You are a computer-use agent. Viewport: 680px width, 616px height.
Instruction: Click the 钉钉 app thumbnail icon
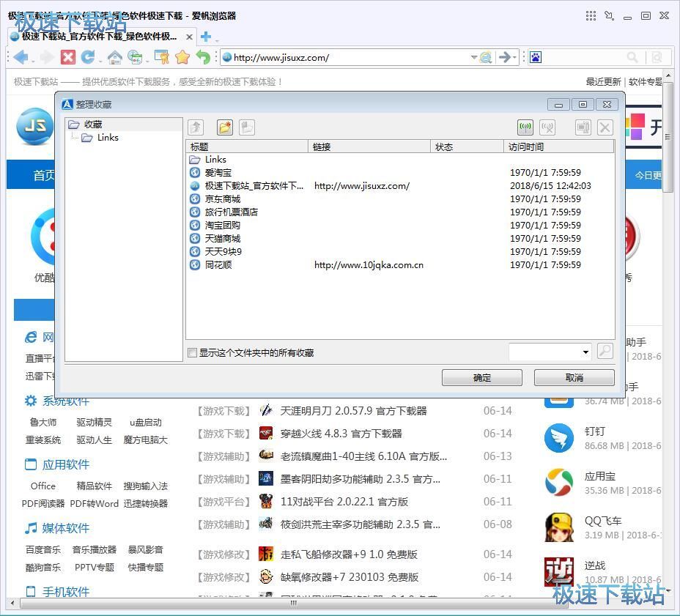point(559,438)
